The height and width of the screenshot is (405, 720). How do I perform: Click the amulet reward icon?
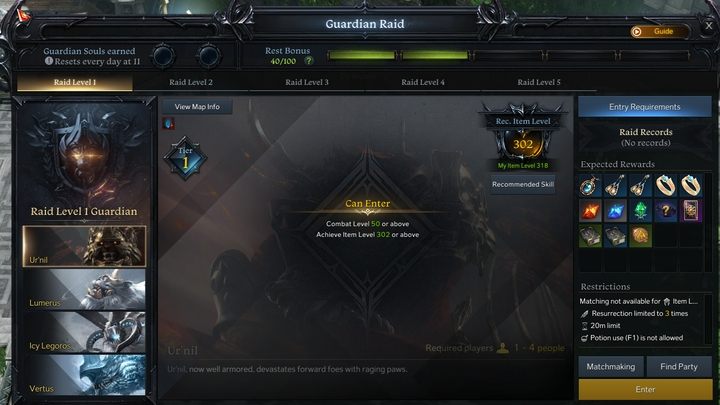pos(590,186)
